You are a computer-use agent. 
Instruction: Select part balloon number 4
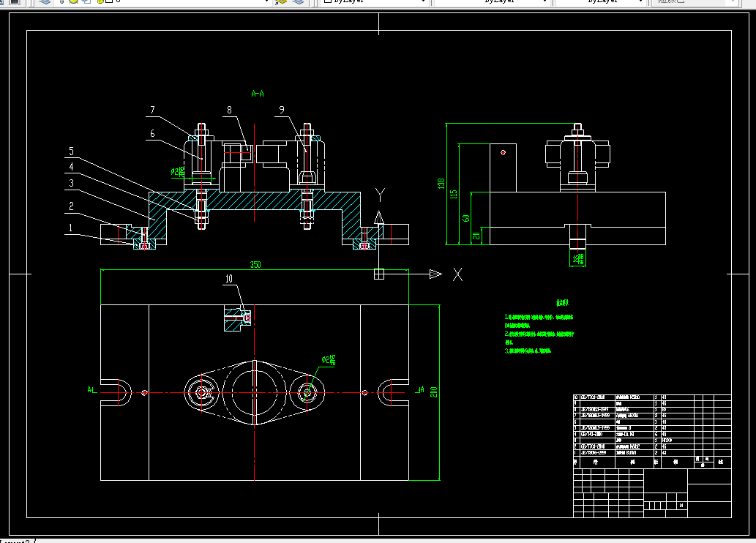72,167
